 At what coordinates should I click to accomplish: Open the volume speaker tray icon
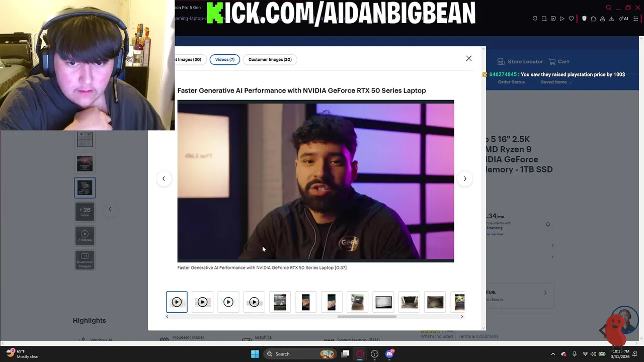tap(593, 354)
